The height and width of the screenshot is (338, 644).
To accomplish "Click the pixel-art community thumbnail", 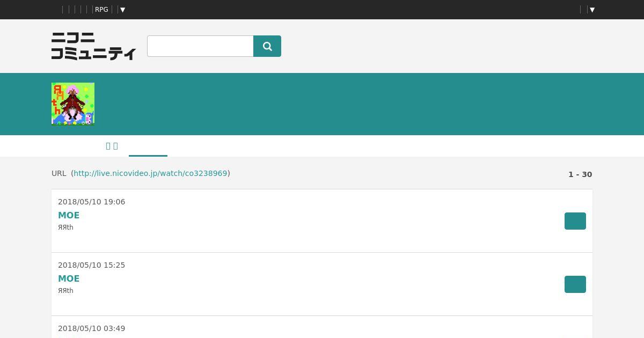I will pyautogui.click(x=73, y=104).
